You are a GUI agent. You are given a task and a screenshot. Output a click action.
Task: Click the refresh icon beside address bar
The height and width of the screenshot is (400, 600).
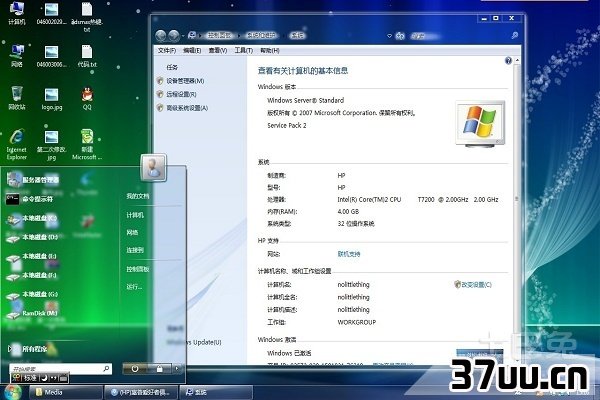click(x=400, y=36)
